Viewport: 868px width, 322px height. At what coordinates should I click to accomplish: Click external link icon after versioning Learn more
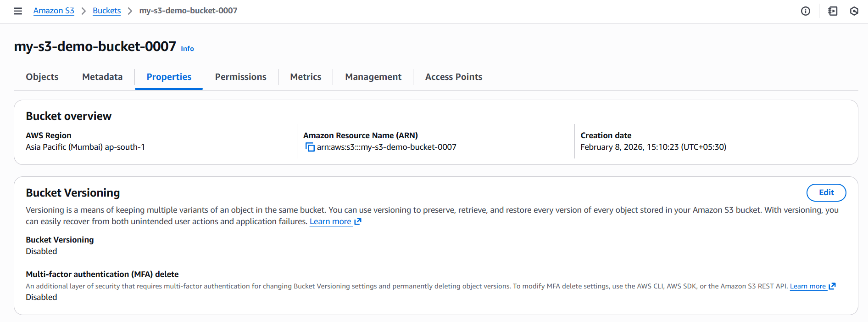(x=358, y=221)
